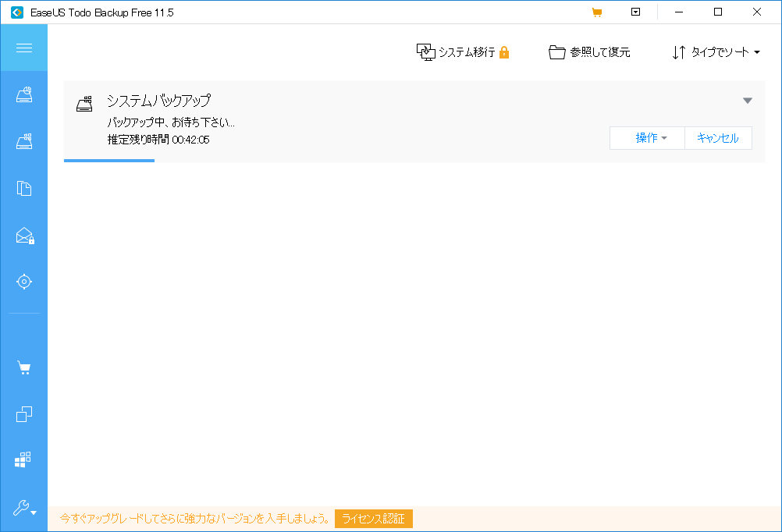The width and height of the screenshot is (782, 532).
Task: Click 参照して復元 (browse to recover)
Action: click(589, 51)
